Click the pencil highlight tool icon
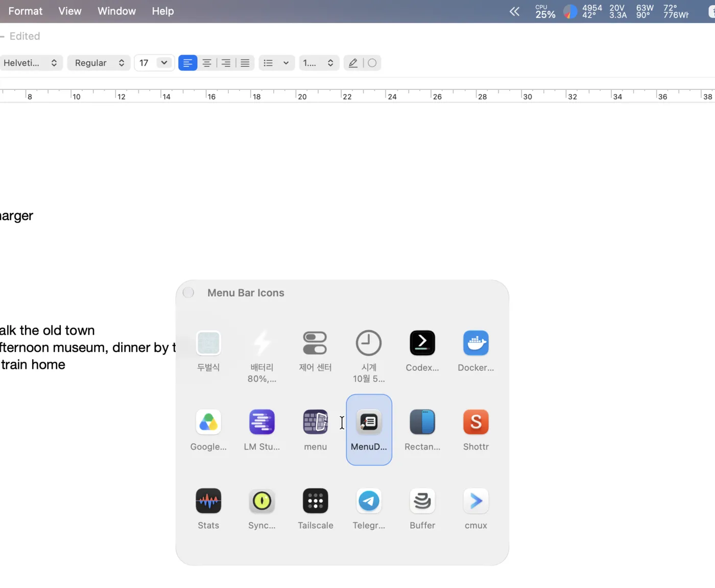Viewport: 715px width, 588px height. [353, 63]
